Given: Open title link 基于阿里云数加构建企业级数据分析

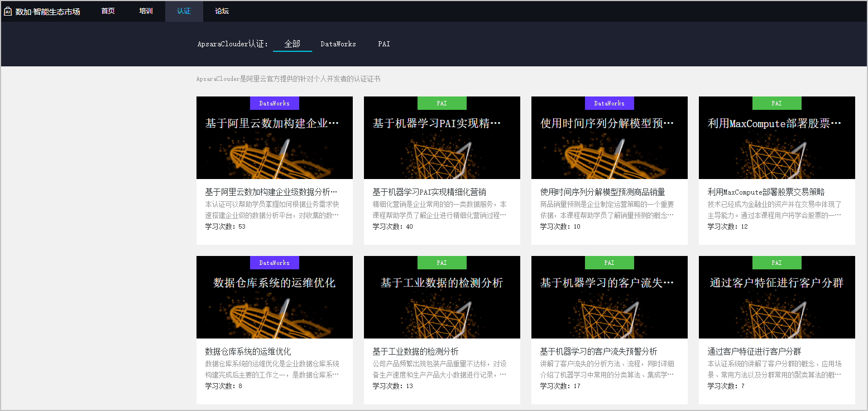Looking at the screenshot, I should click(x=271, y=192).
